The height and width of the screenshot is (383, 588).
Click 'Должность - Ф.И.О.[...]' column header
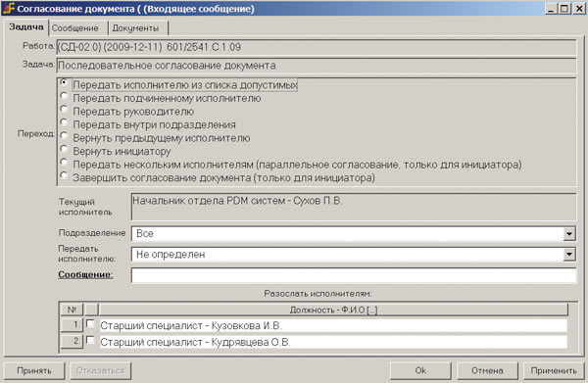coord(333,310)
